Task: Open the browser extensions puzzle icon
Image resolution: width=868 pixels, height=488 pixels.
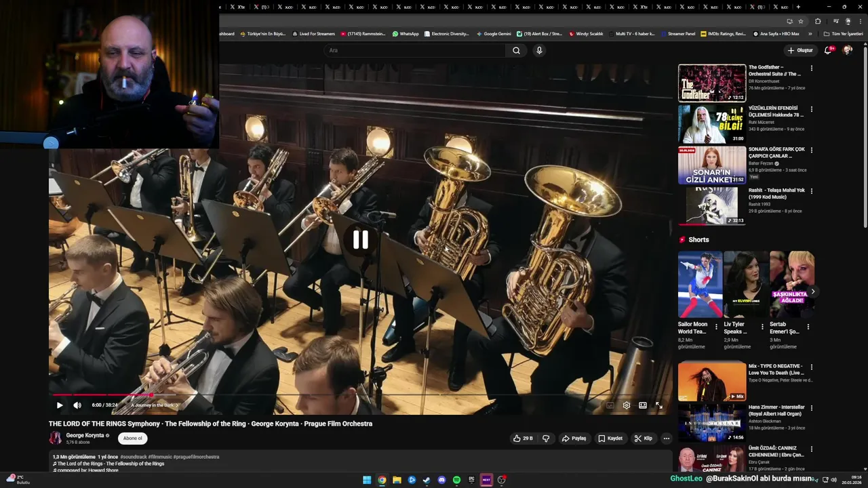Action: [818, 21]
